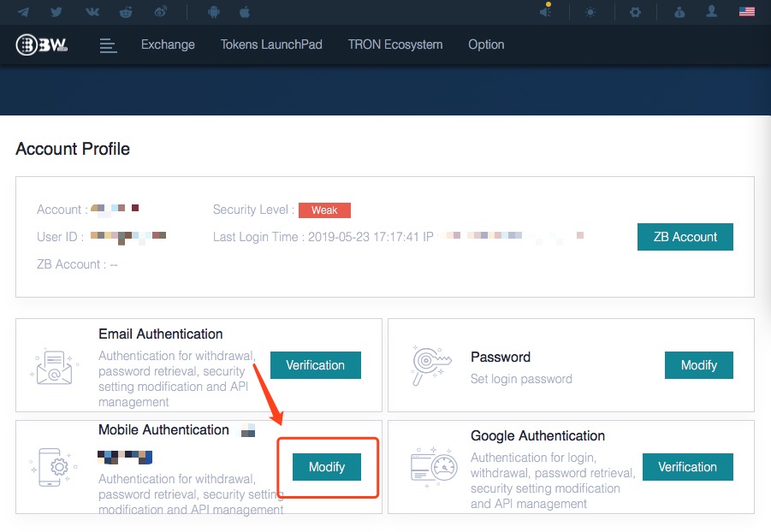Click the ZB Account button
Screen dimensions: 771x532
click(x=685, y=237)
